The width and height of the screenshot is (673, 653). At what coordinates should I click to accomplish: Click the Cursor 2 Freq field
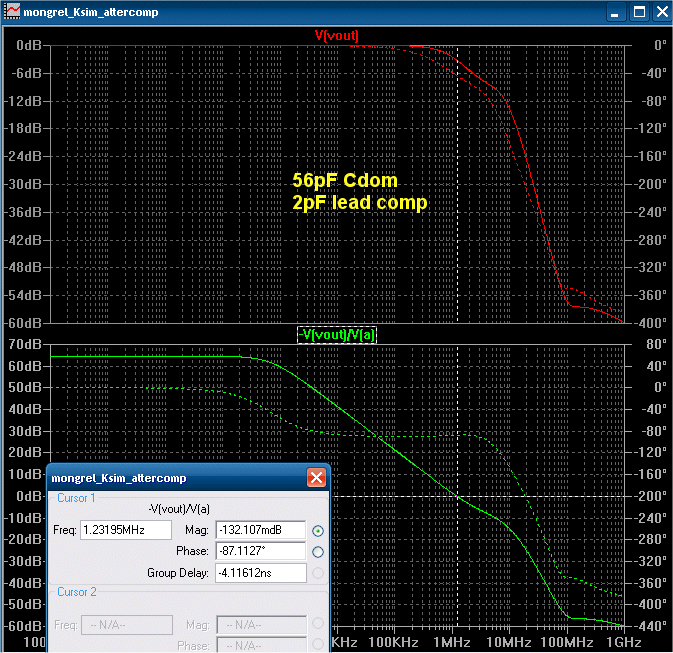coord(127,625)
